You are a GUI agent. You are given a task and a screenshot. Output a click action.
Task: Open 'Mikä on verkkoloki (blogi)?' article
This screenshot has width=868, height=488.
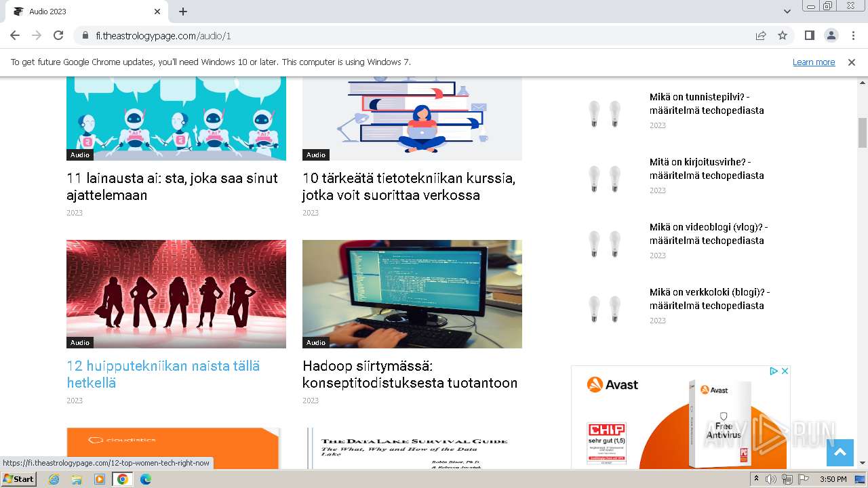(x=709, y=299)
